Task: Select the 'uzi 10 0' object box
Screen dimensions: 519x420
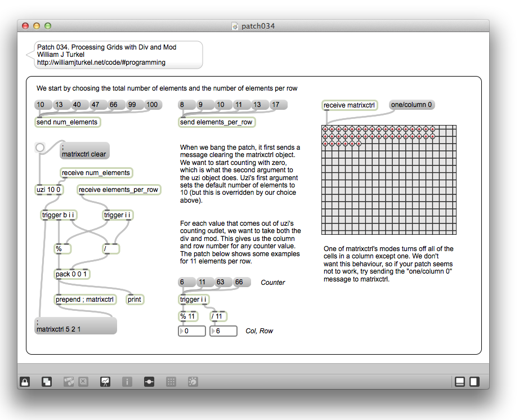Action: (49, 190)
